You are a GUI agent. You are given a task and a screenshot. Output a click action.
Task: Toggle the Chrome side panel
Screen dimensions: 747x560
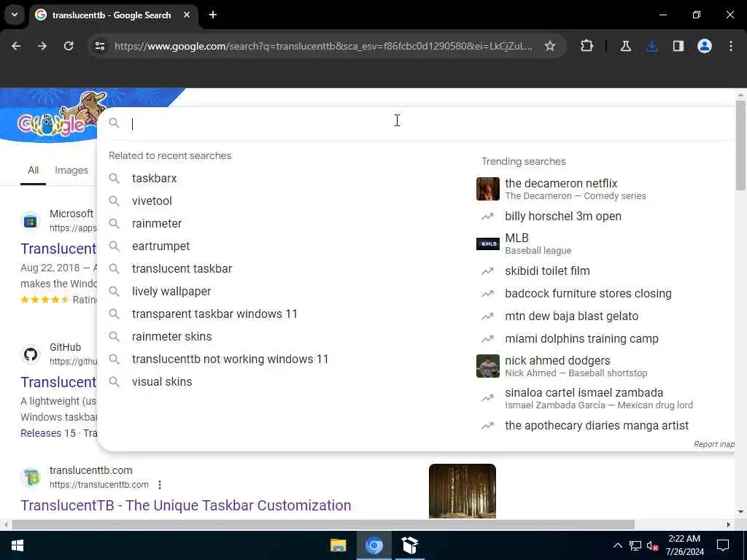678,46
